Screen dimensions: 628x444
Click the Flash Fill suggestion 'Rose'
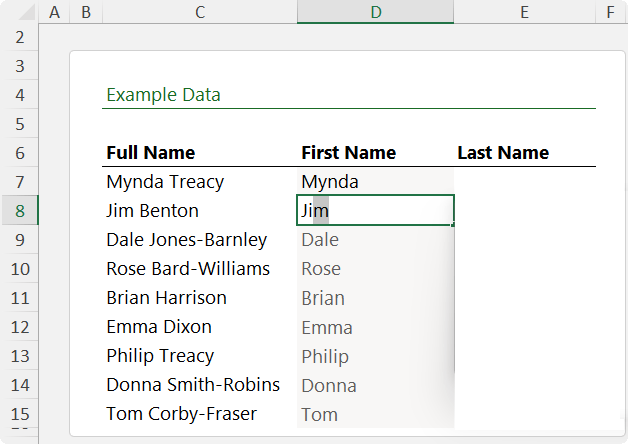click(375, 269)
